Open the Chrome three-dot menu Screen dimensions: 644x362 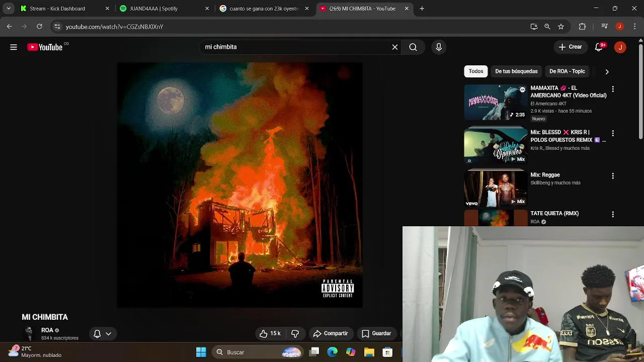tap(634, 27)
